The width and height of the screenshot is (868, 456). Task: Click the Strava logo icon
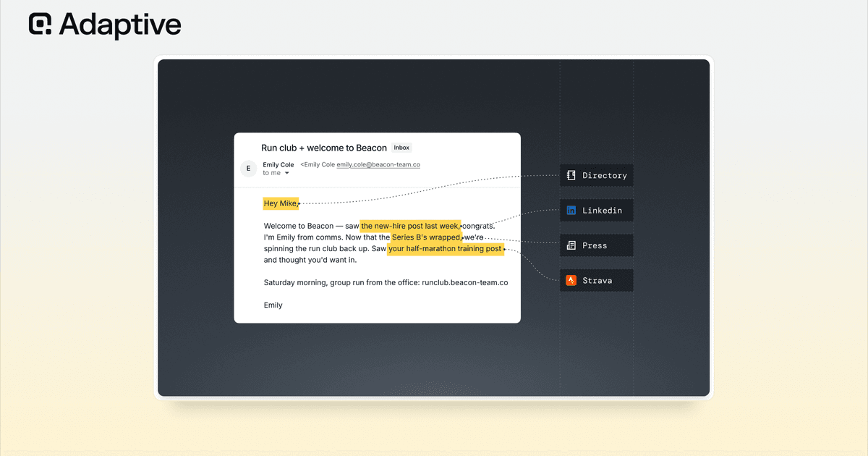[571, 280]
